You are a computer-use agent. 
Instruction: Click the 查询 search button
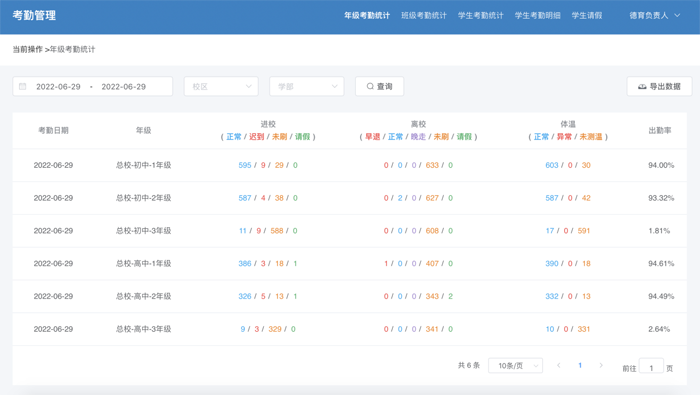pos(379,86)
